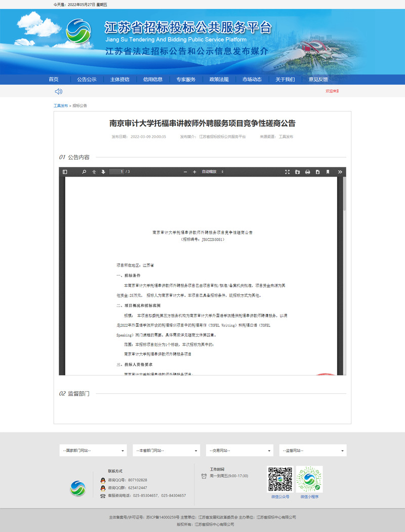
Task: Expand the 交易网站 dropdown
Action: pyautogui.click(x=239, y=450)
